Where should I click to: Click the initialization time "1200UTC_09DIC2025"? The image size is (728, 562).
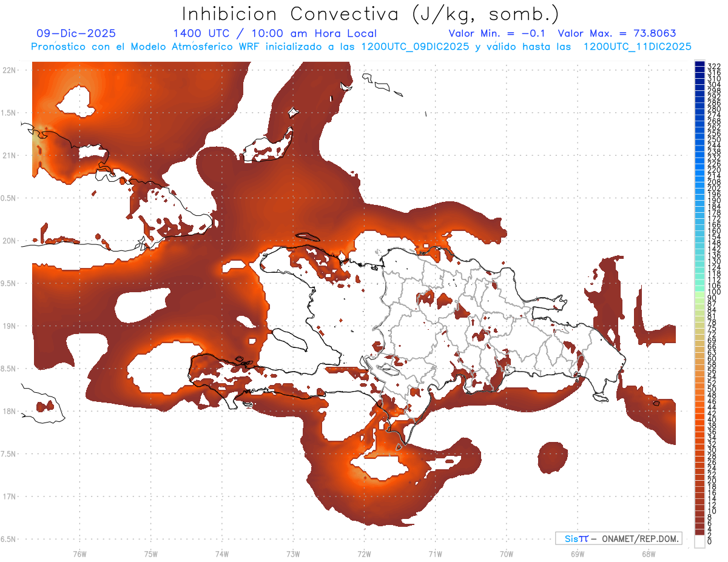point(416,47)
